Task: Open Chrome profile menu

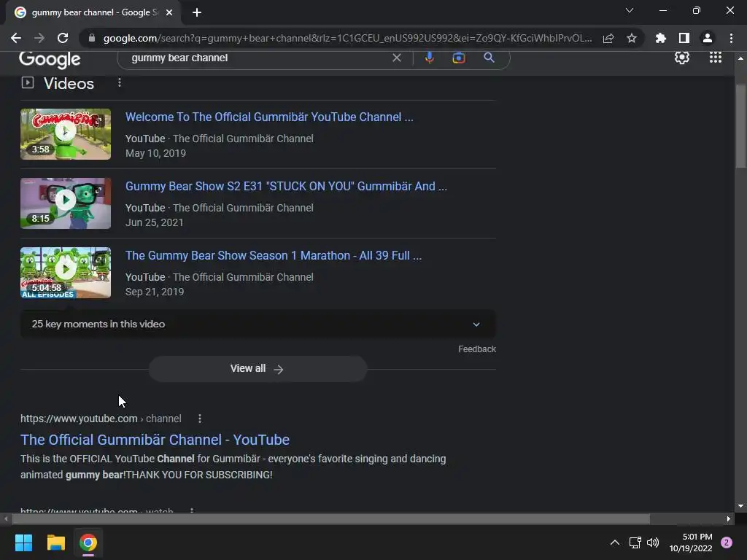Action: point(708,38)
